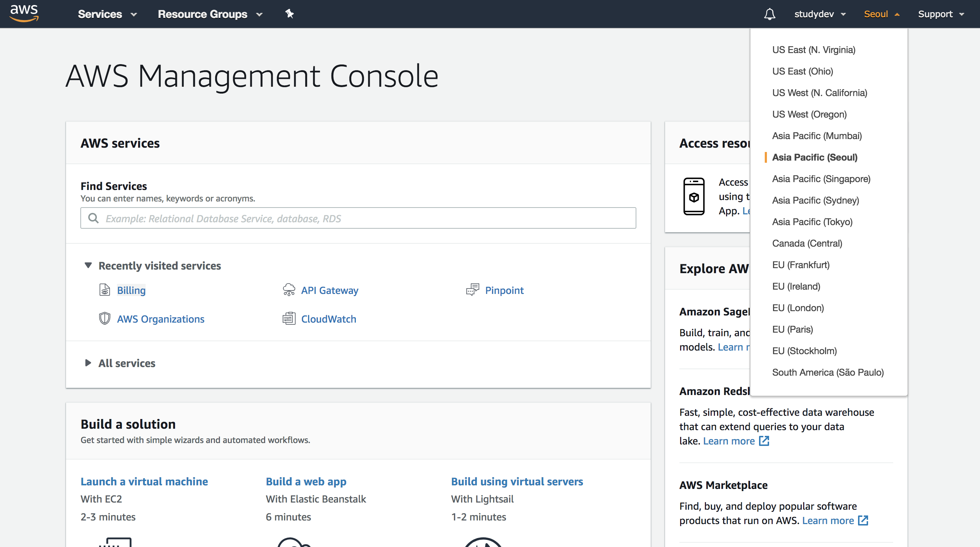Click external link icon after Marketplace Learn more
Viewport: 980px width, 547px height.
(x=863, y=520)
